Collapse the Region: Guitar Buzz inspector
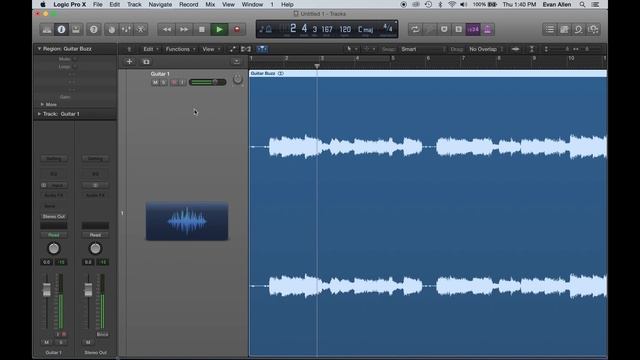640x360 pixels. coord(39,49)
